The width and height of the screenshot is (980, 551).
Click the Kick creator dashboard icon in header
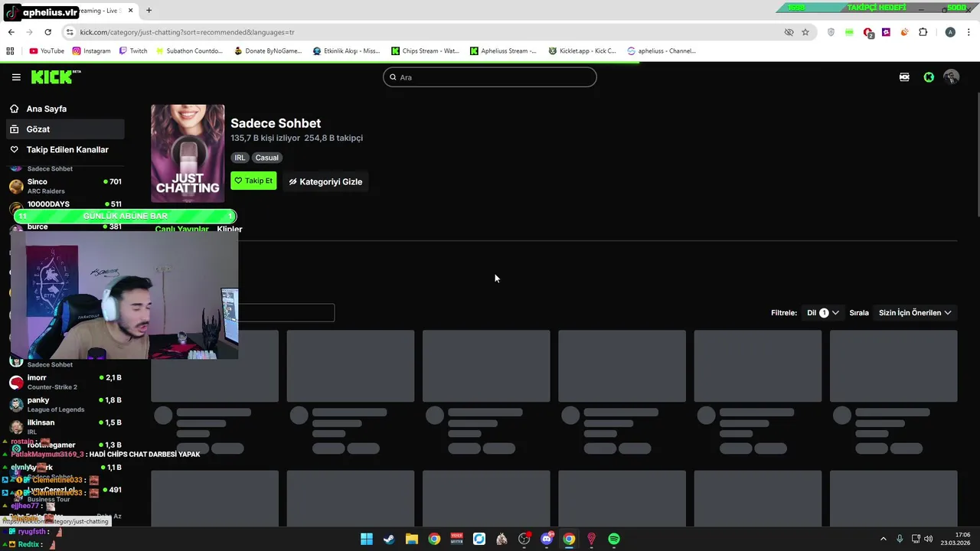[x=904, y=77]
